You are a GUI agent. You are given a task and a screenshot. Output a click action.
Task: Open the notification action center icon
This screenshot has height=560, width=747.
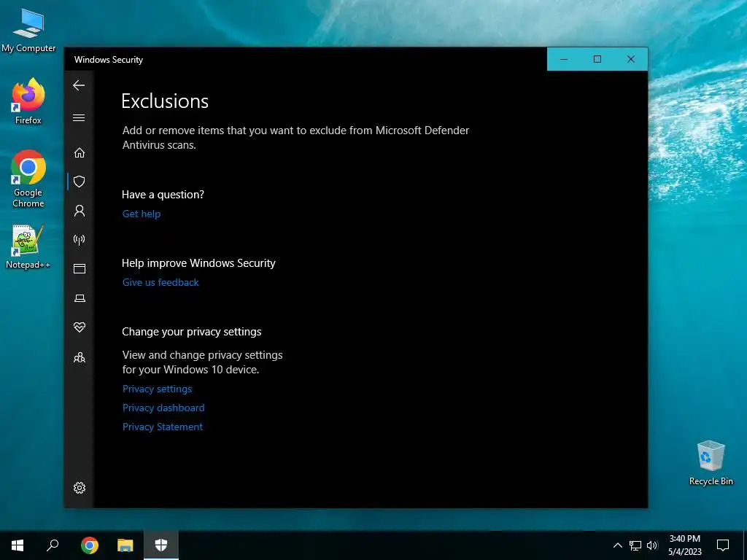723,545
